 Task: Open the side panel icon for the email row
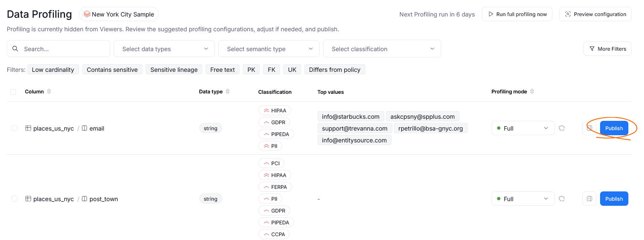click(x=590, y=128)
